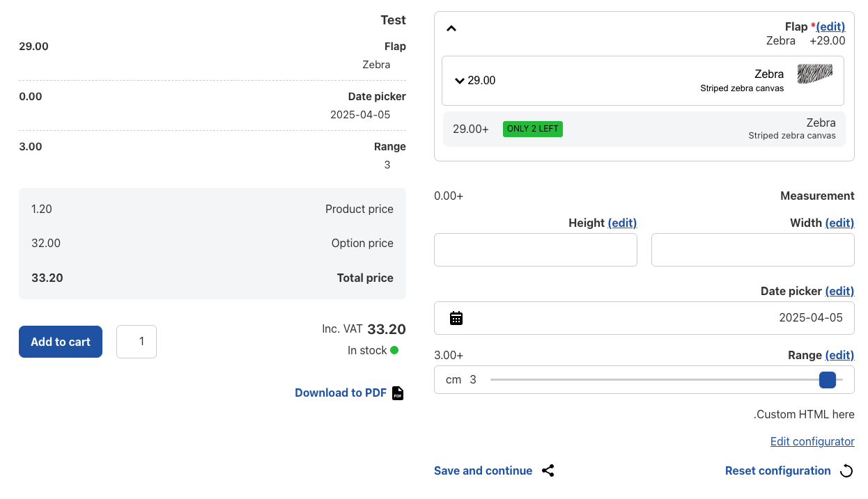Click the Add to cart button
The width and height of the screenshot is (868, 499).
tap(61, 342)
